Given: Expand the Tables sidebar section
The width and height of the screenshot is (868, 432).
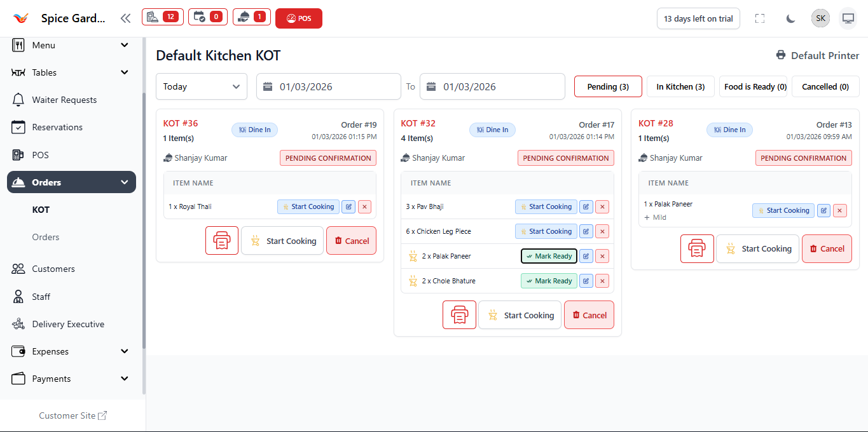Looking at the screenshot, I should coord(71,72).
